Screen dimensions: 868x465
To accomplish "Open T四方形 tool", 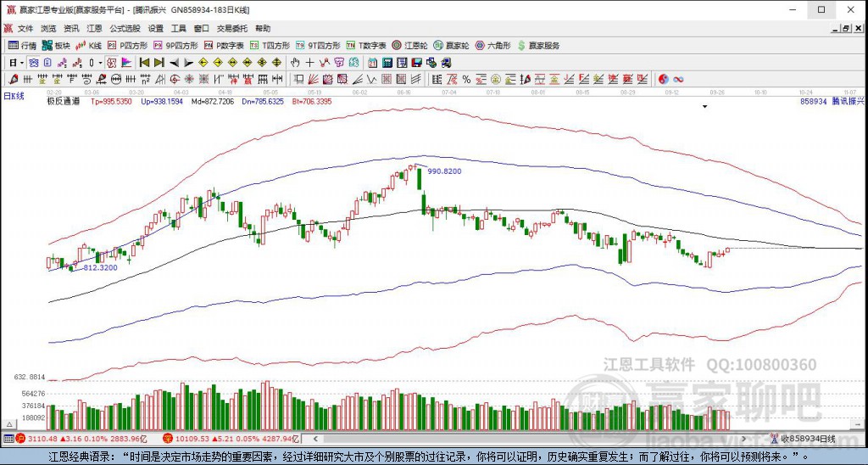I will pos(270,46).
